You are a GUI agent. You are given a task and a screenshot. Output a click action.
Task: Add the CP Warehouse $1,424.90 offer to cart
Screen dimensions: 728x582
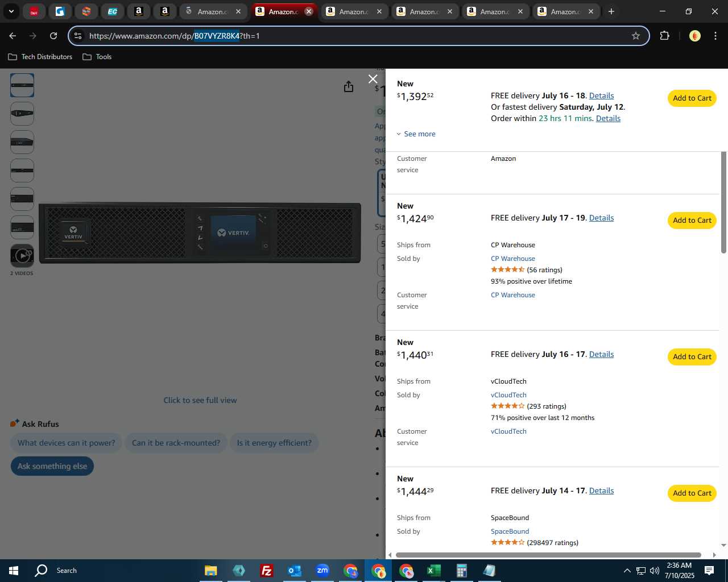tap(692, 221)
